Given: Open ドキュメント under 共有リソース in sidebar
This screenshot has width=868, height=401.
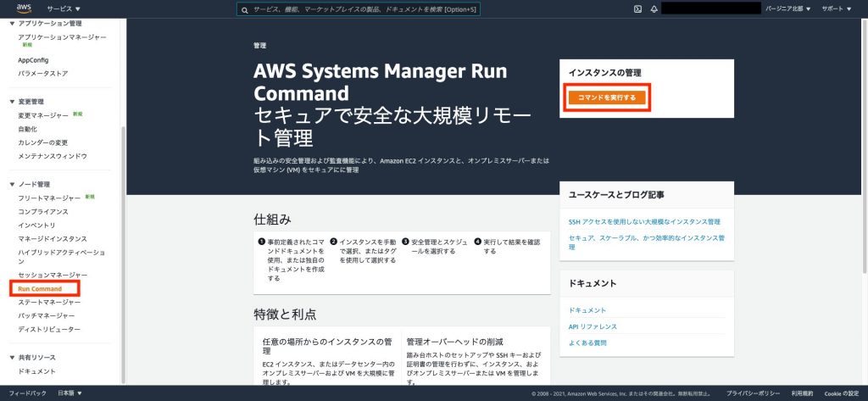Looking at the screenshot, I should pyautogui.click(x=36, y=371).
